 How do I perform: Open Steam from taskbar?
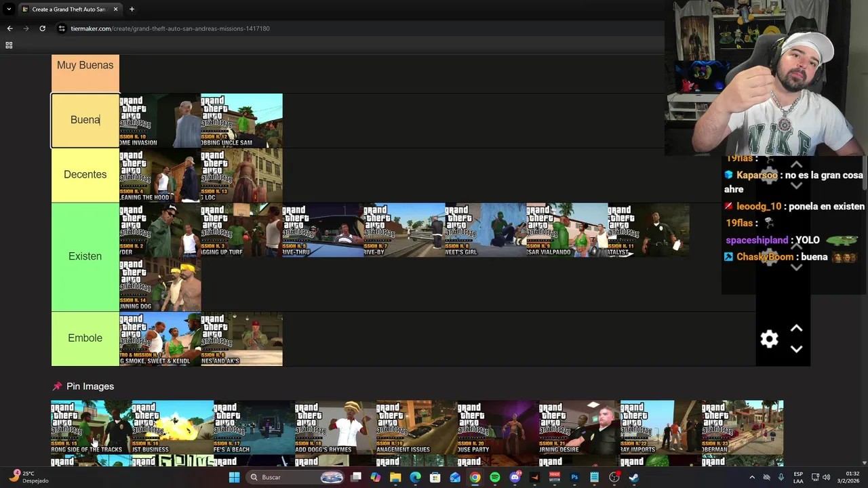point(634,477)
